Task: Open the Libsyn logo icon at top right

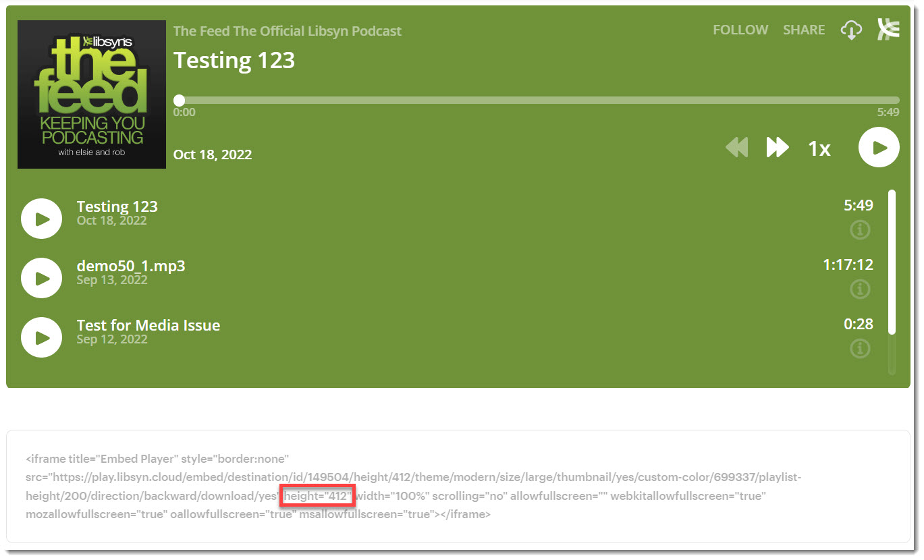Action: pyautogui.click(x=888, y=30)
